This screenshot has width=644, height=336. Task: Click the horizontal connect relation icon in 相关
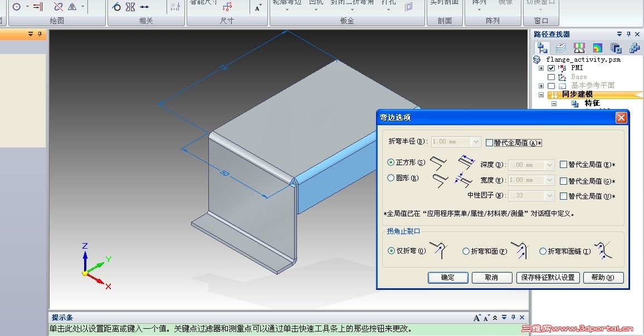(144, 7)
